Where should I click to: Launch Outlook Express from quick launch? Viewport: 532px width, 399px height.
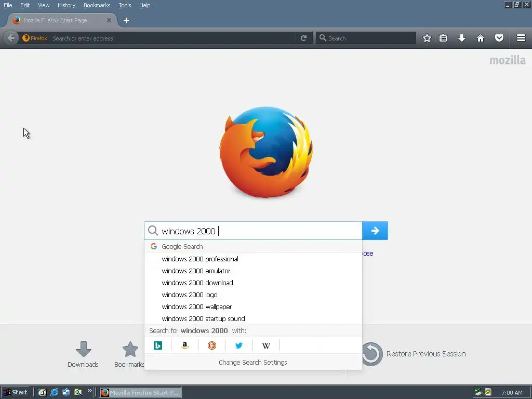coord(66,392)
